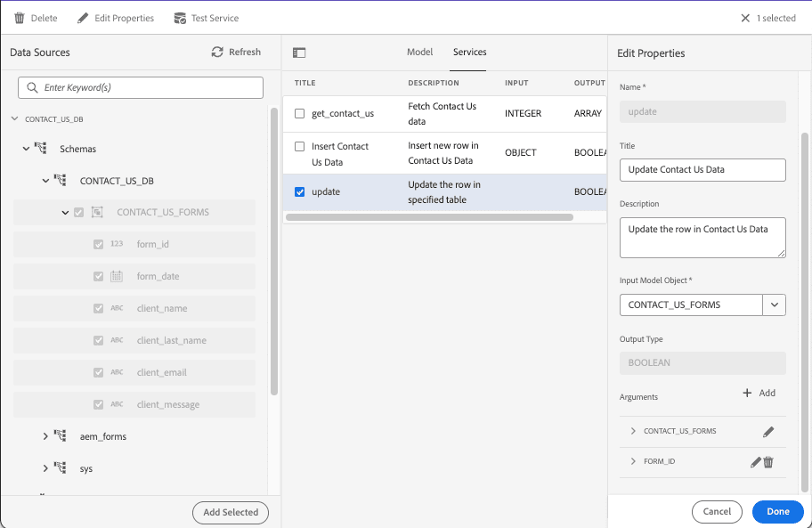Click the DESCRIPTION column header

(x=434, y=83)
